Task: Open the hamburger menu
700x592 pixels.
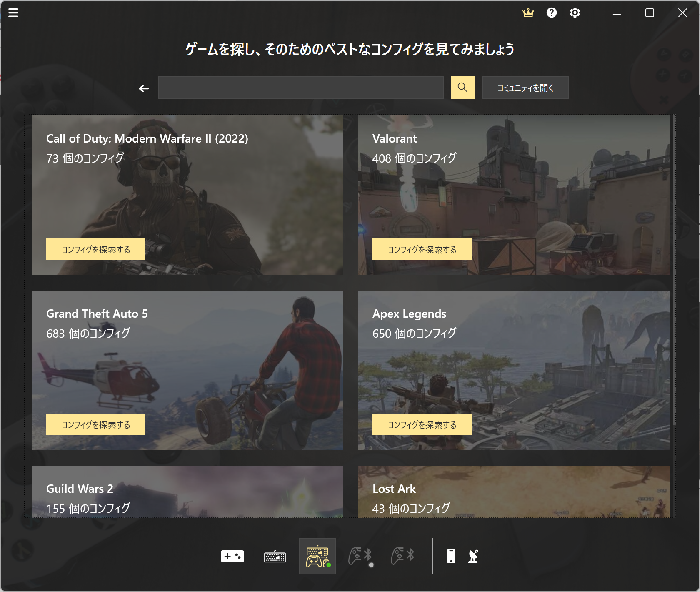Action: [x=13, y=13]
